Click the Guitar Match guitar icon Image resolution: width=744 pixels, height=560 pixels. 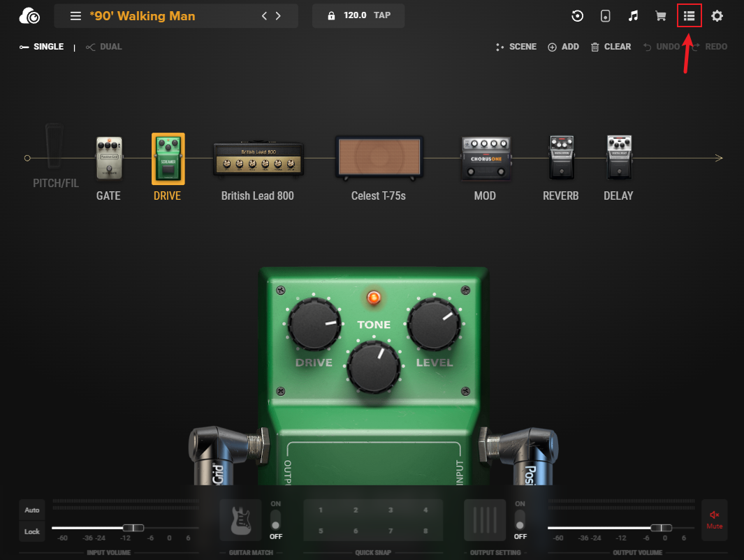click(241, 520)
